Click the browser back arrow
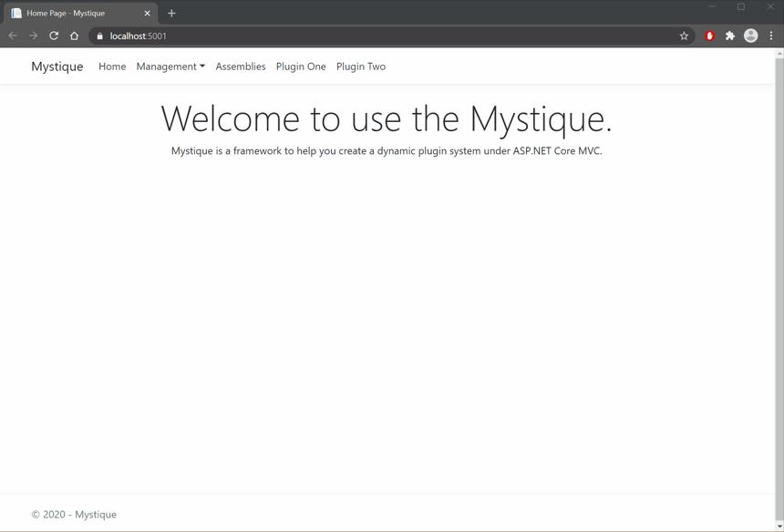The image size is (784, 532). 13,36
